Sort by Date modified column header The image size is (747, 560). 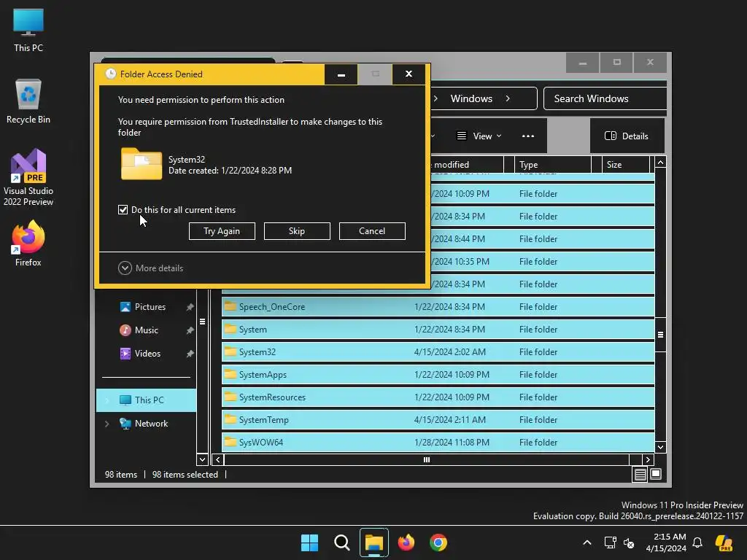(x=467, y=165)
